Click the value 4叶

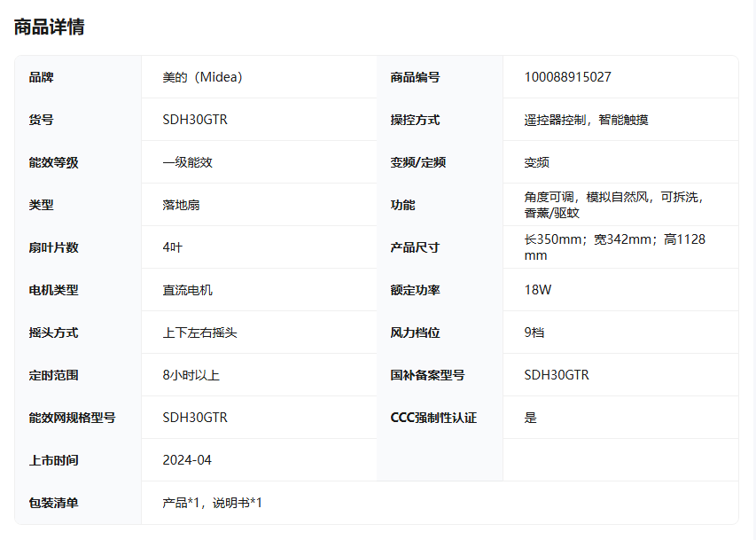pos(173,247)
